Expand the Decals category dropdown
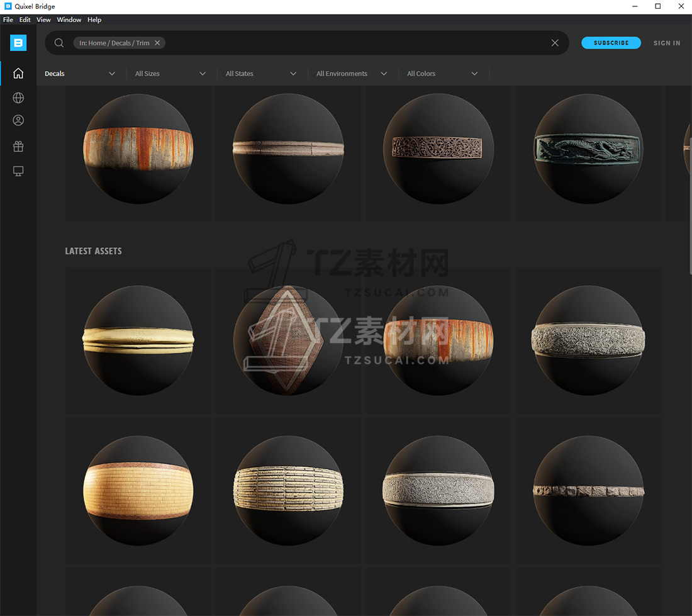This screenshot has width=692, height=616. click(x=80, y=74)
